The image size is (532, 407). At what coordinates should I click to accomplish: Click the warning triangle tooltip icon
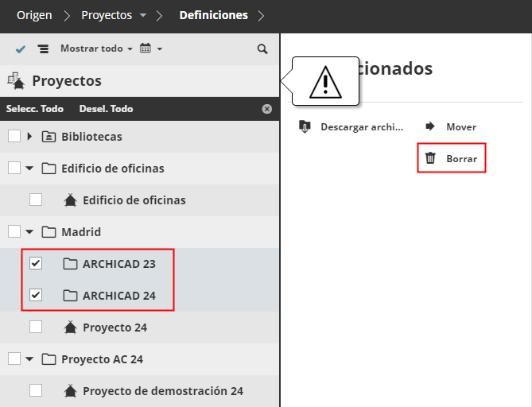[325, 82]
